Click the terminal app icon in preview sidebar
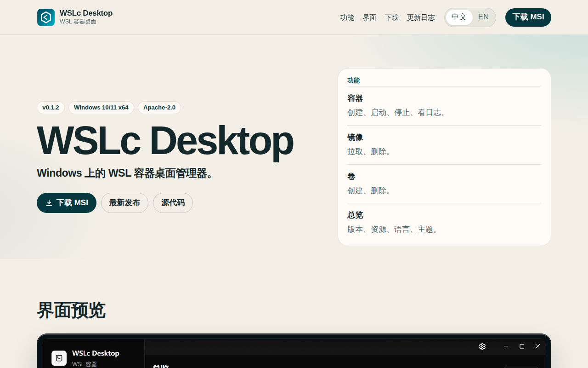 pyautogui.click(x=59, y=358)
